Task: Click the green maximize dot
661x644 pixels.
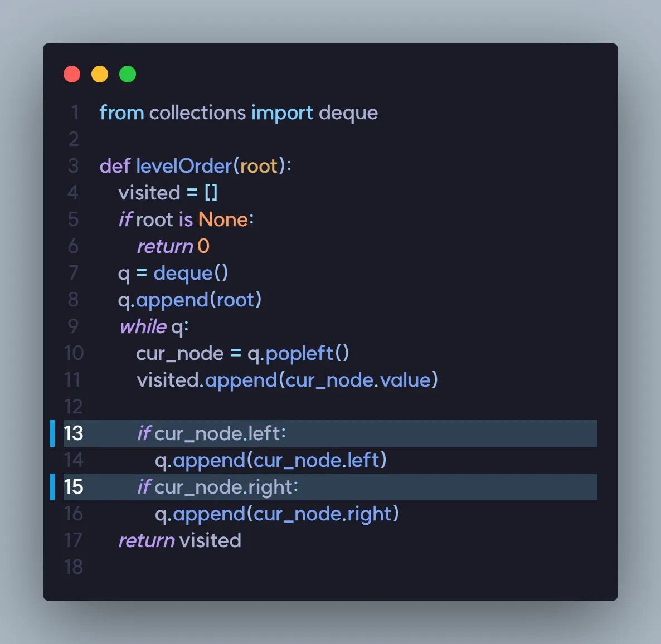Action: click(128, 74)
